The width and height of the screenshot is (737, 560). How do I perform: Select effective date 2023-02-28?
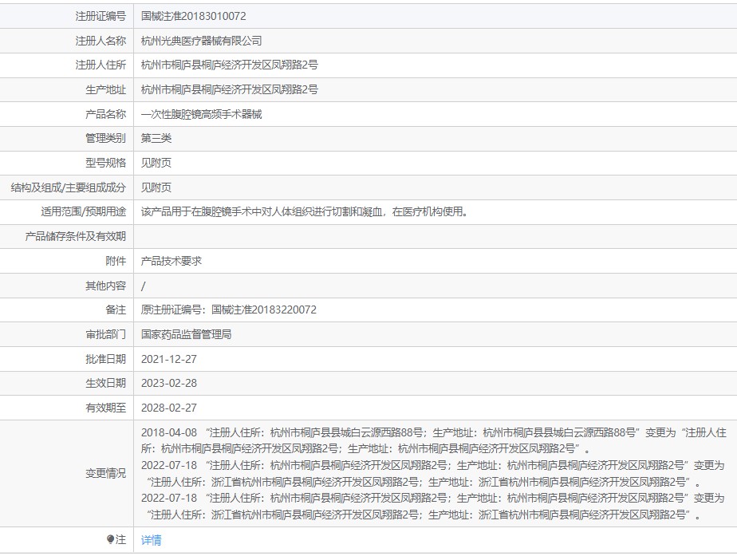coord(169,383)
